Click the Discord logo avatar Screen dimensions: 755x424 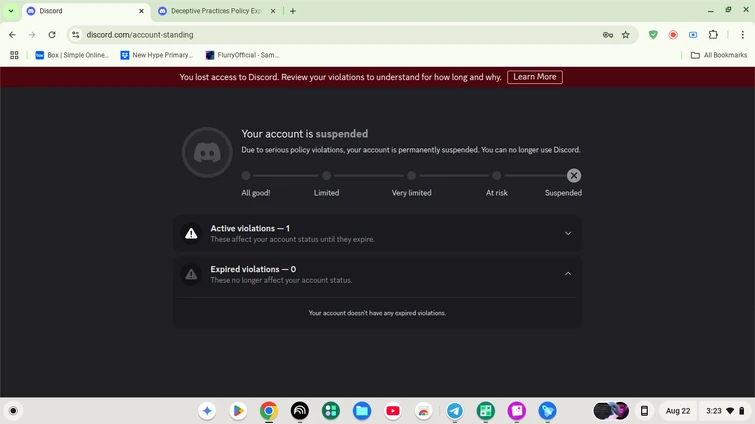(207, 153)
